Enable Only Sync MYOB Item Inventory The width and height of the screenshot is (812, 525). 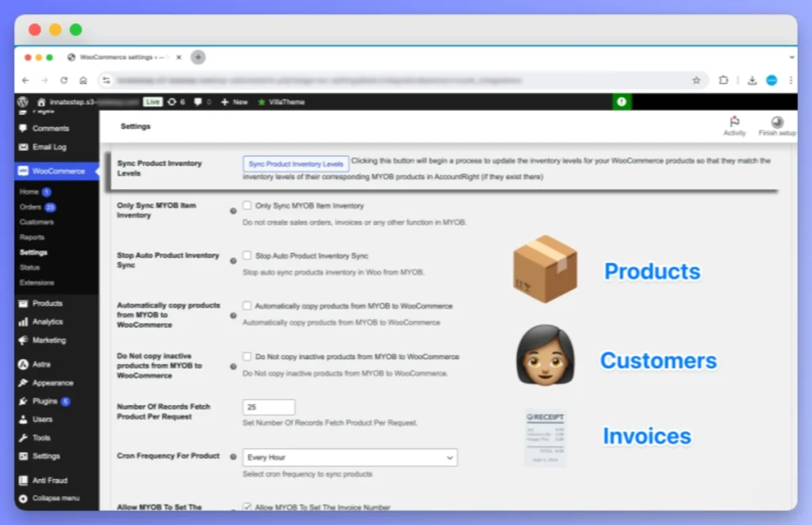(248, 205)
